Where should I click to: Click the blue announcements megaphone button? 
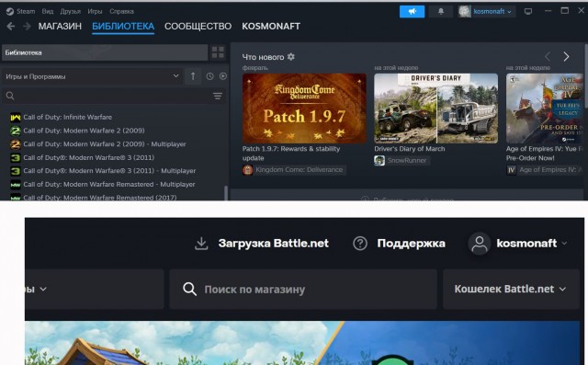[413, 12]
